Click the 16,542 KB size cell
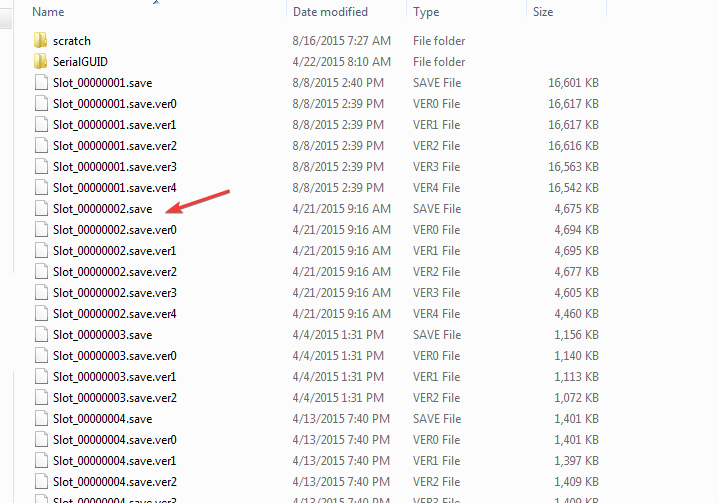Screen dimensions: 719x503 click(573, 188)
